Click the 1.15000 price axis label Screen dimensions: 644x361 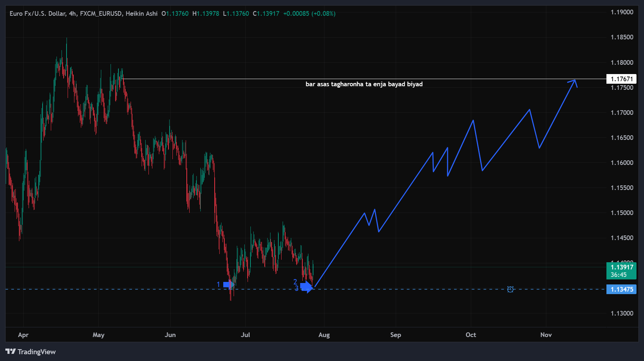tap(622, 213)
